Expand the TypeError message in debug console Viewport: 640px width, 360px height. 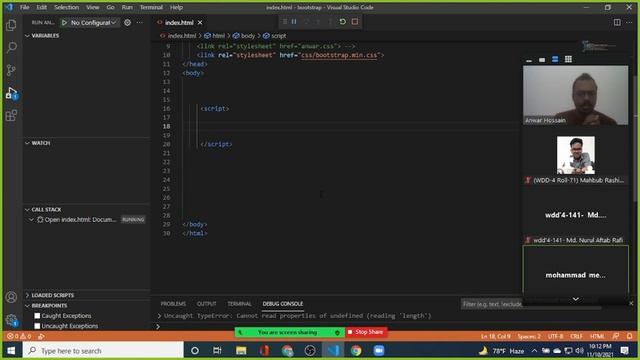pyautogui.click(x=159, y=316)
